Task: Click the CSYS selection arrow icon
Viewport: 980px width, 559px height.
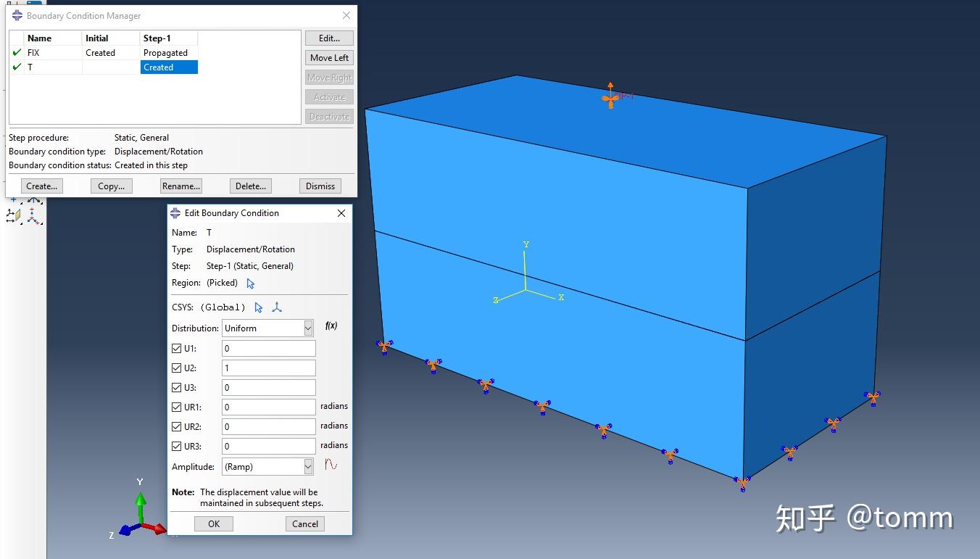Action: pos(258,307)
